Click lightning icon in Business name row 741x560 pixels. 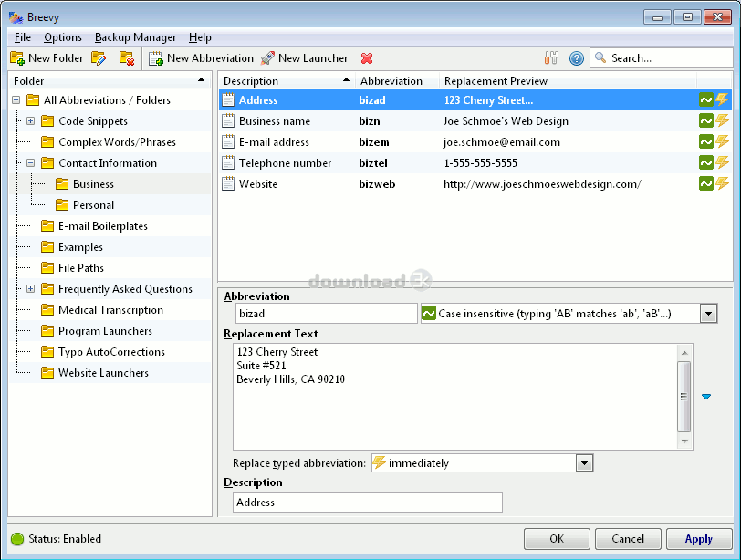pos(722,121)
